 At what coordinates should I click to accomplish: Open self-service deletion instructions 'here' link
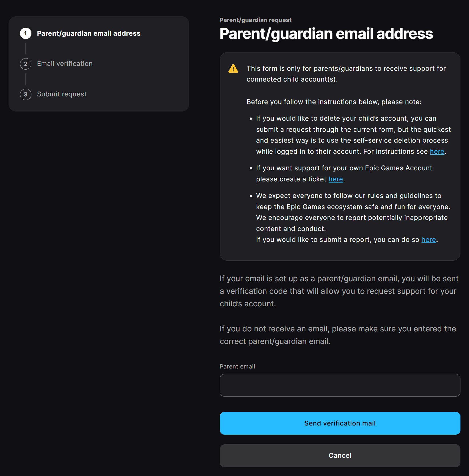437,151
